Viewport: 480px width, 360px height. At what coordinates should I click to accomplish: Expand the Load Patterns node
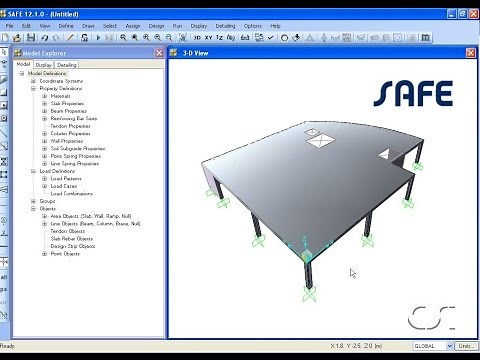coord(44,179)
